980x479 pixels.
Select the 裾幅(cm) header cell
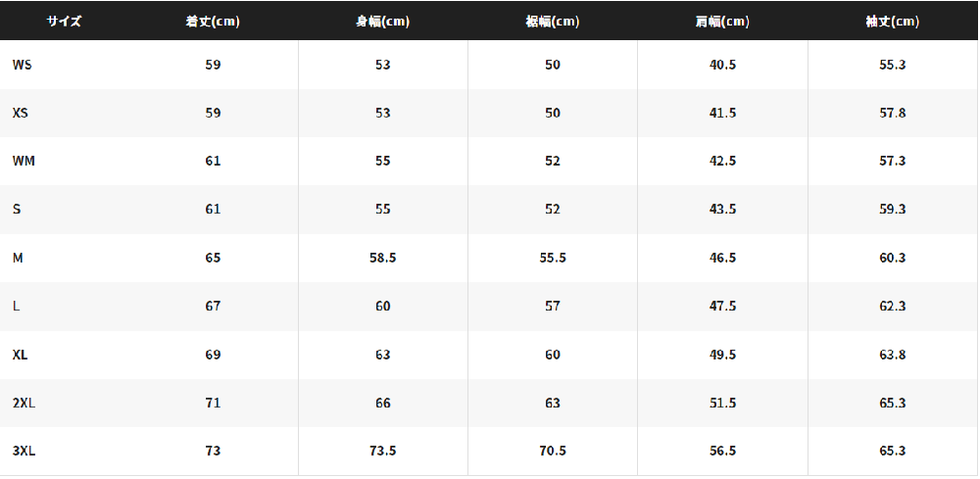click(x=553, y=22)
